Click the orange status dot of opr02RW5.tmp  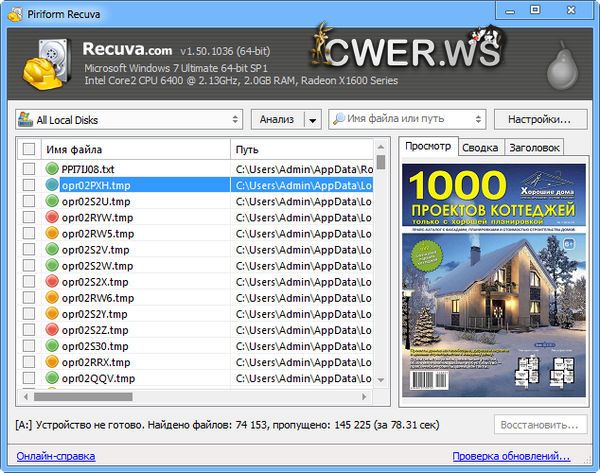click(x=53, y=233)
